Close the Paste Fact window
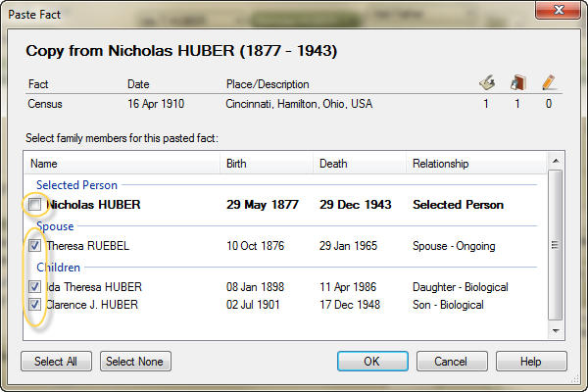This screenshot has width=588, height=392. click(x=559, y=10)
